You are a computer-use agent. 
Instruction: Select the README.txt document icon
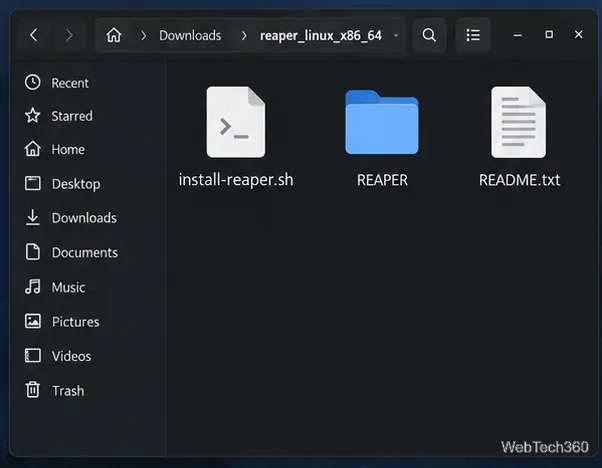(x=518, y=122)
